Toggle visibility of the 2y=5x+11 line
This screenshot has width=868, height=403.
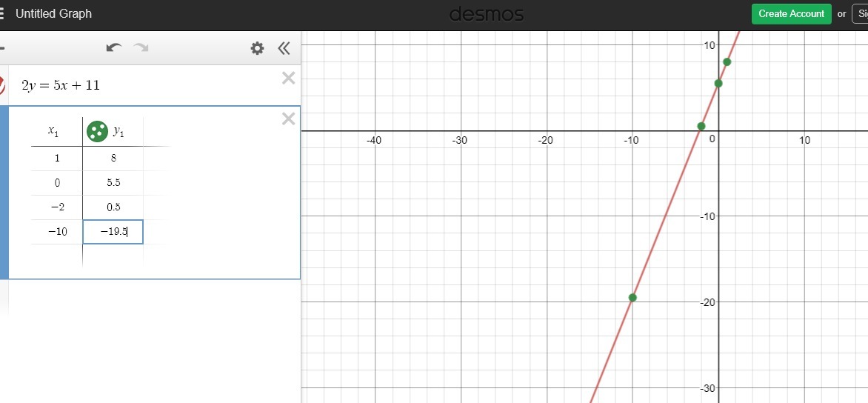pos(2,85)
